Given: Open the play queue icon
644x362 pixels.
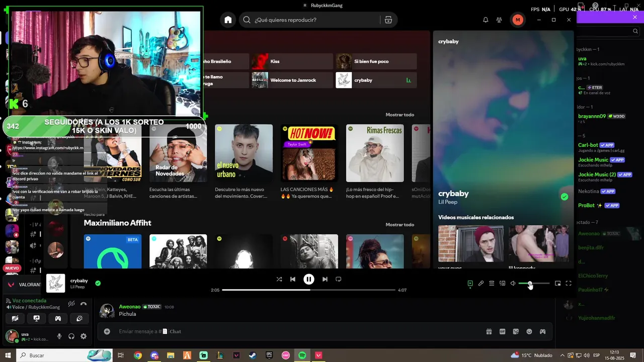Looking at the screenshot, I should tap(492, 284).
